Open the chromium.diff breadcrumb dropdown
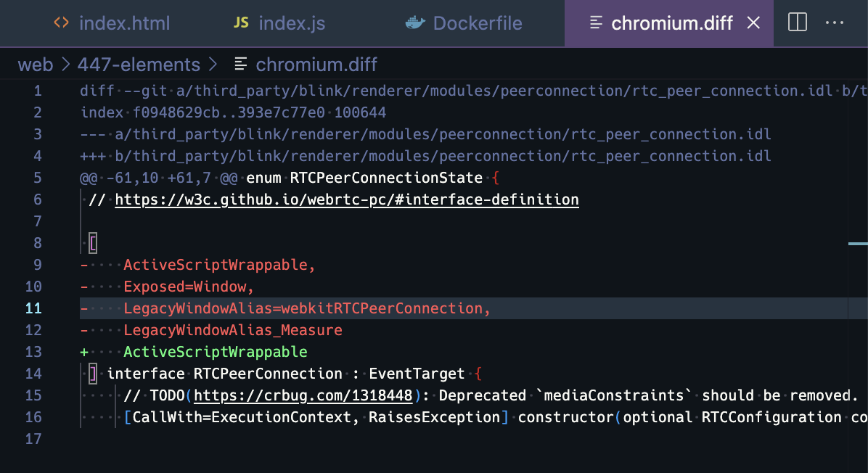868x473 pixels. 316,65
